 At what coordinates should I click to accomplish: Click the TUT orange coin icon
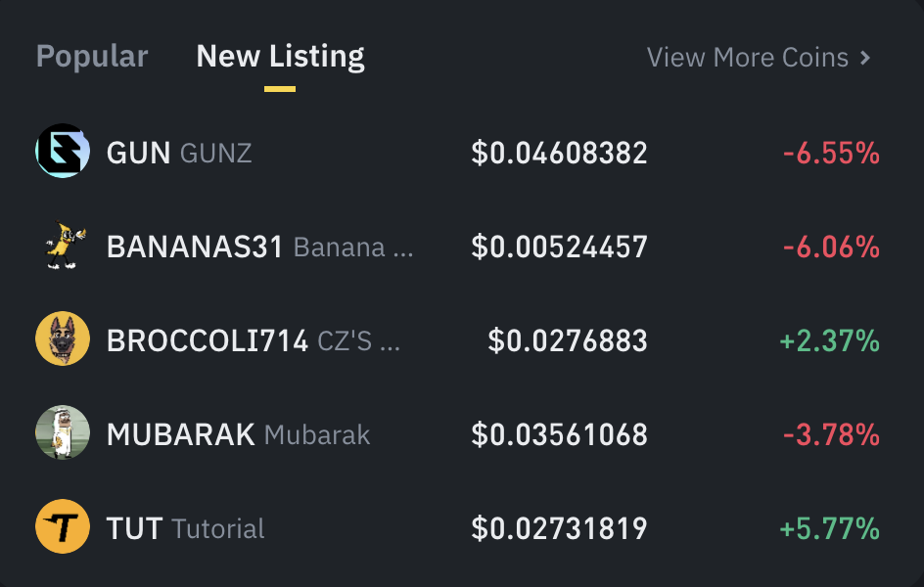(x=63, y=526)
